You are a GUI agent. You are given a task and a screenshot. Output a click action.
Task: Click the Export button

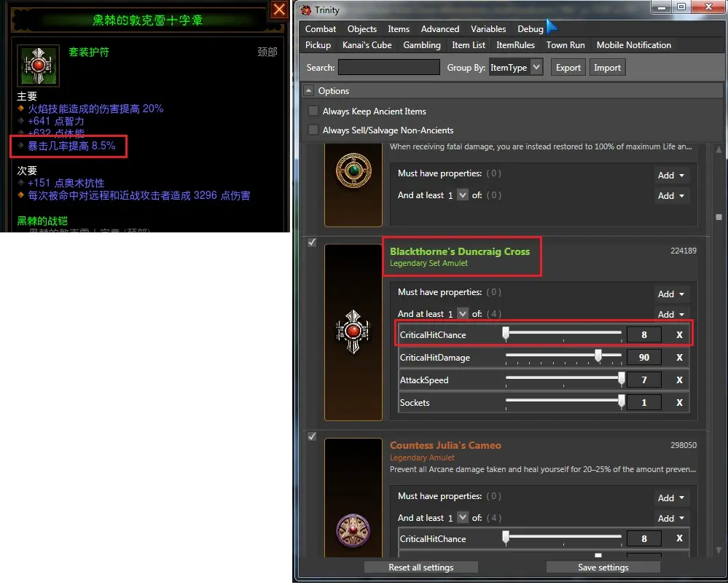(568, 67)
